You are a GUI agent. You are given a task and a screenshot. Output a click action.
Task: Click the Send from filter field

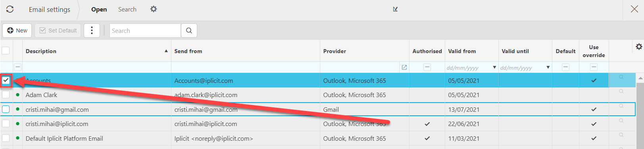[246, 67]
